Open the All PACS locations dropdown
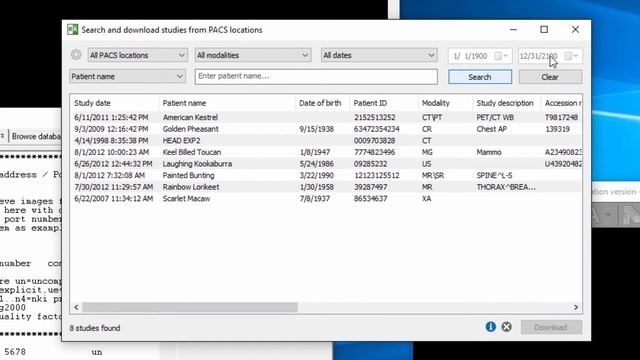Image resolution: width=640 pixels, height=360 pixels. click(x=137, y=55)
